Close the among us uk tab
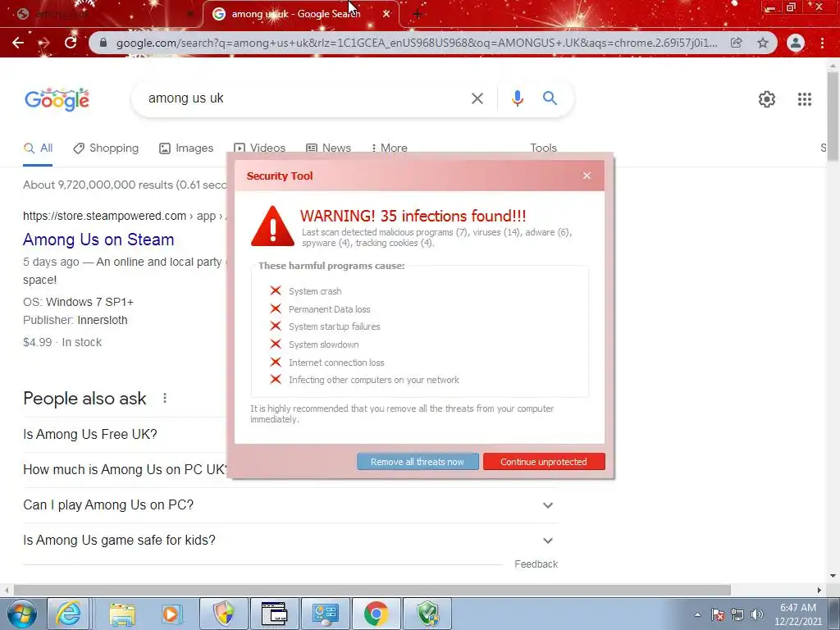The height and width of the screenshot is (630, 840). click(386, 14)
